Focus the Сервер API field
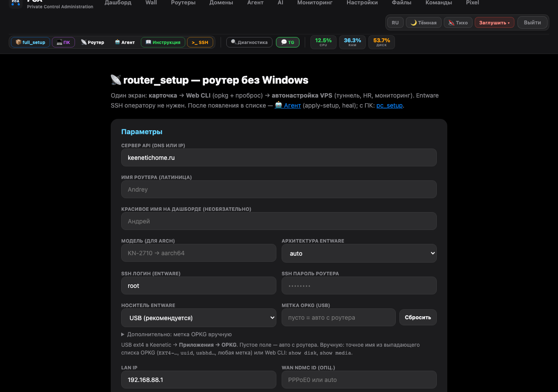Viewport: 558px width, 392px height. tap(279, 157)
